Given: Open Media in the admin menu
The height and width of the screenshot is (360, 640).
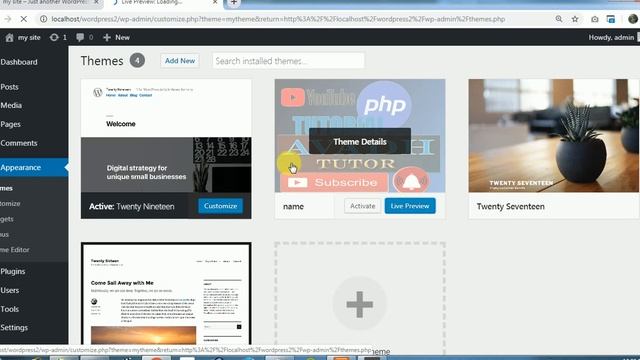Looking at the screenshot, I should coord(11,105).
